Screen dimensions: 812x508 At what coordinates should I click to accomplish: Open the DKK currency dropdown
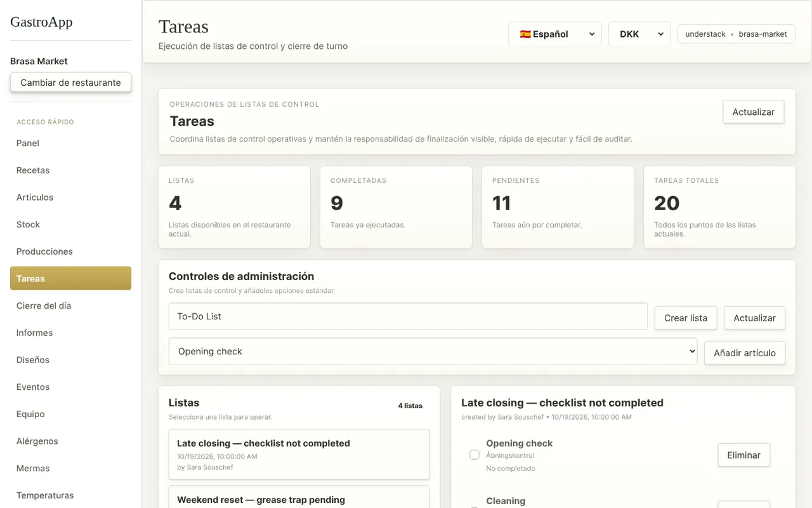(x=639, y=34)
